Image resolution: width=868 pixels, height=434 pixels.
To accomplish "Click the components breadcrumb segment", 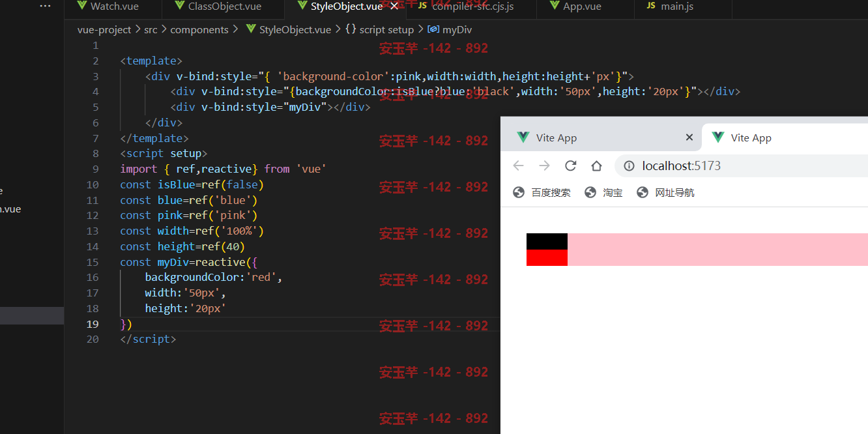I will [x=199, y=30].
